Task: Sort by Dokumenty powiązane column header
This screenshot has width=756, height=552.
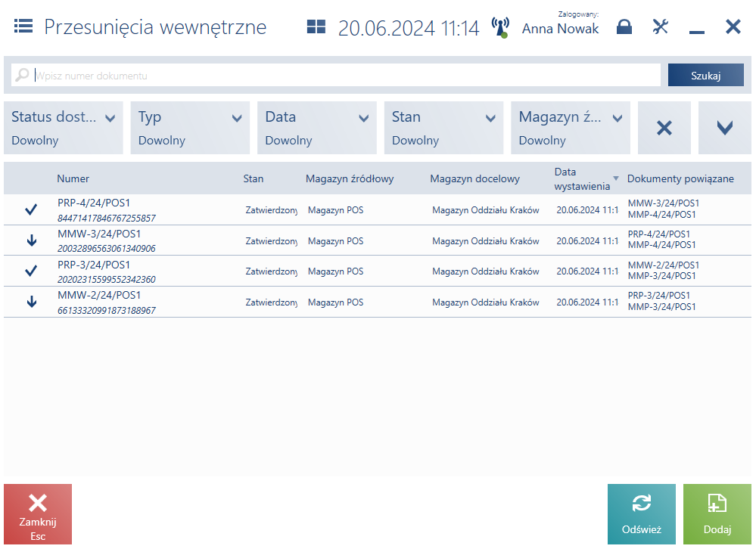Action: click(680, 178)
